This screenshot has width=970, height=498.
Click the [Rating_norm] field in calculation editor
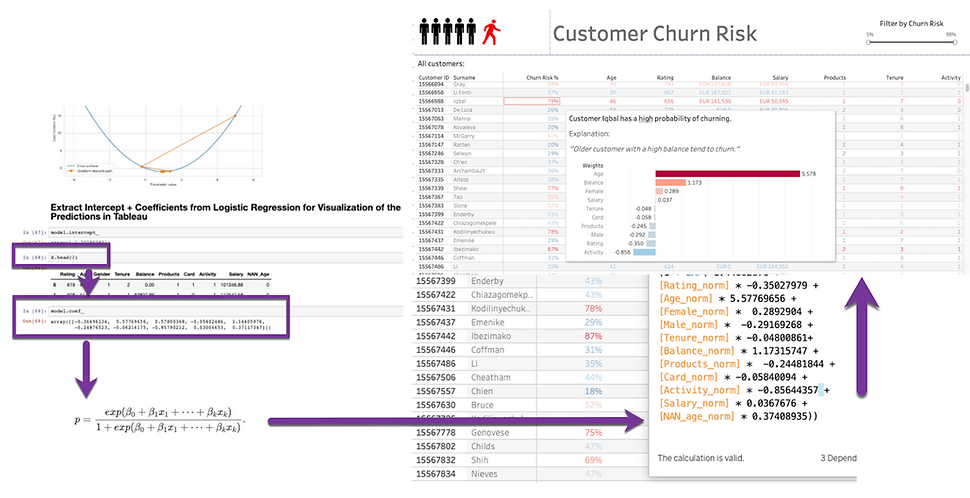(696, 285)
